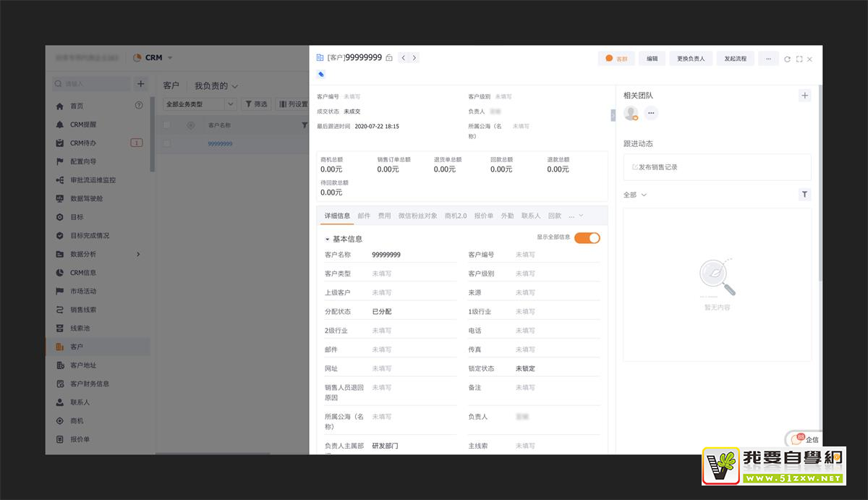868x500 pixels.
Task: Switch to the 报价单 tab
Action: (483, 216)
